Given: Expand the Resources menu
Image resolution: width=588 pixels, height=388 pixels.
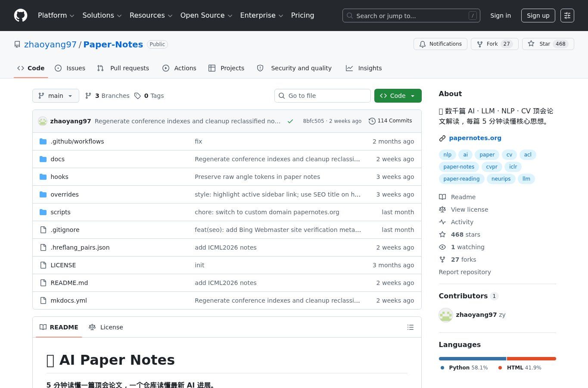Looking at the screenshot, I should [x=151, y=16].
